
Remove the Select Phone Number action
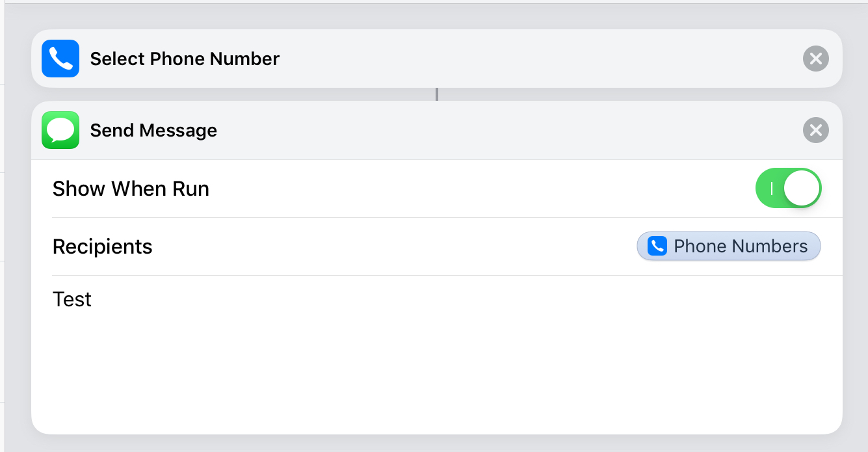pyautogui.click(x=816, y=59)
